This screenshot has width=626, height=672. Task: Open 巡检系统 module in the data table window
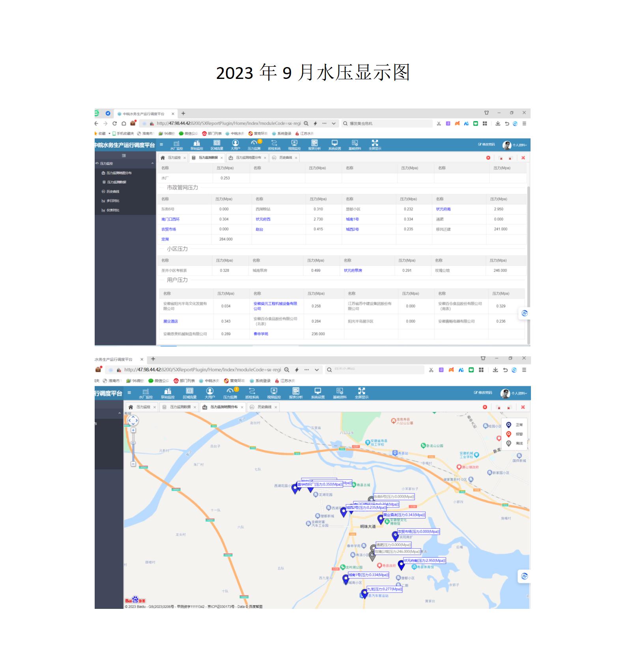274,145
